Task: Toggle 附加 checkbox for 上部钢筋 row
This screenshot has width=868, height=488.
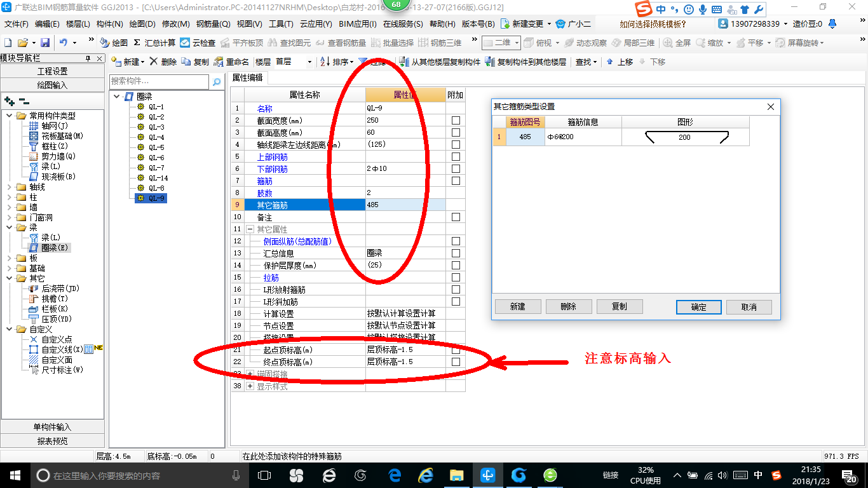Action: coord(456,157)
